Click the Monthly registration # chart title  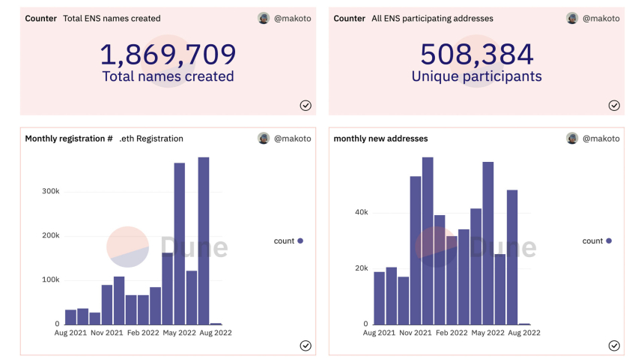click(69, 138)
